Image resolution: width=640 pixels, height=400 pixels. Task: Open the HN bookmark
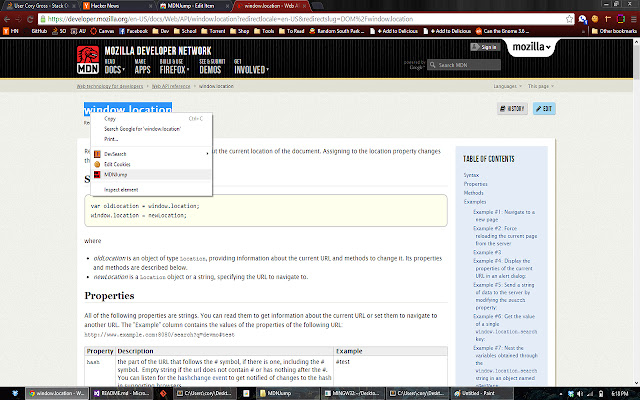(x=11, y=31)
